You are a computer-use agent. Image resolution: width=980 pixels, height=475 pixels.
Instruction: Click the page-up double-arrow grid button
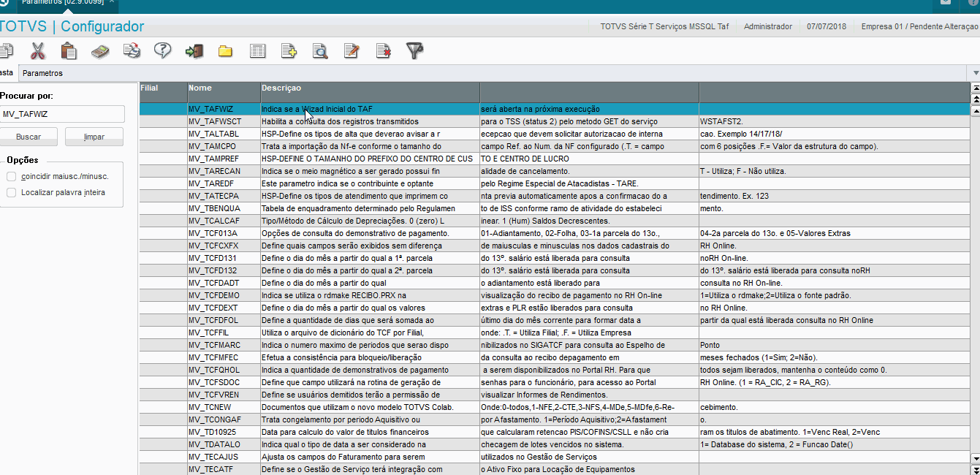pyautogui.click(x=976, y=99)
